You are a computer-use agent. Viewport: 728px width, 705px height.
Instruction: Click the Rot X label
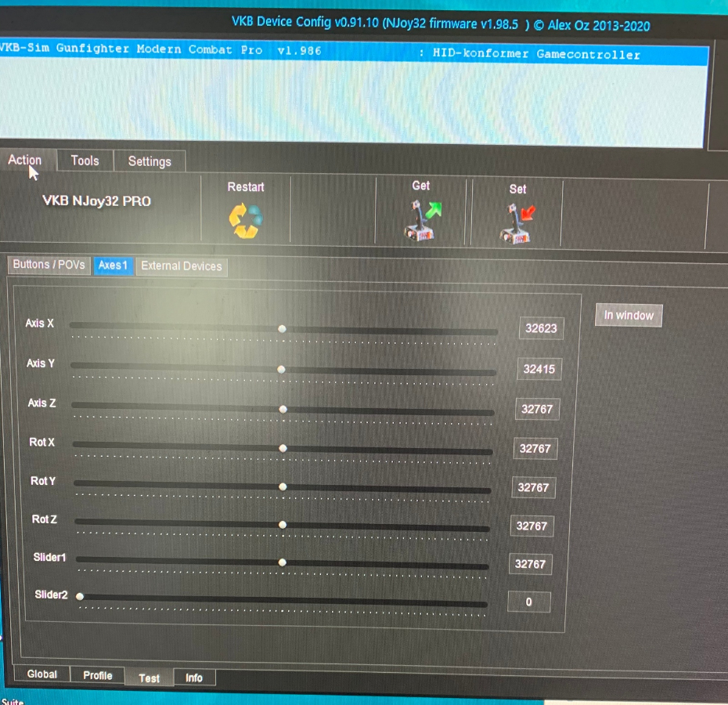point(41,443)
